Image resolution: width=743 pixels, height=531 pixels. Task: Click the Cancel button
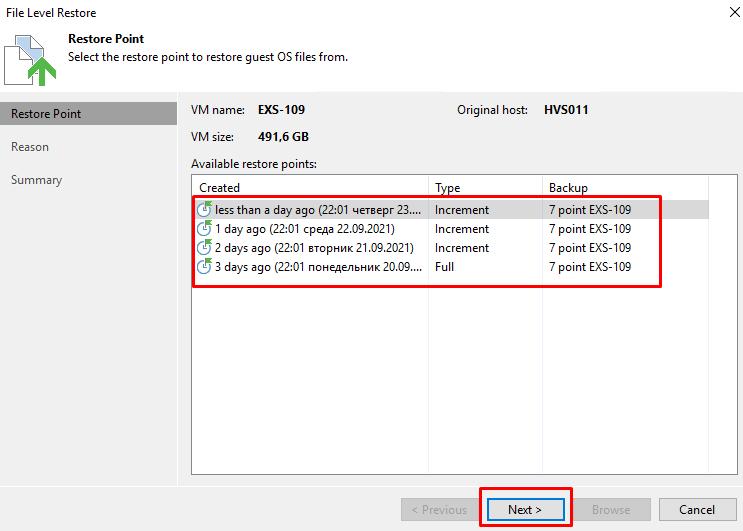click(x=696, y=509)
